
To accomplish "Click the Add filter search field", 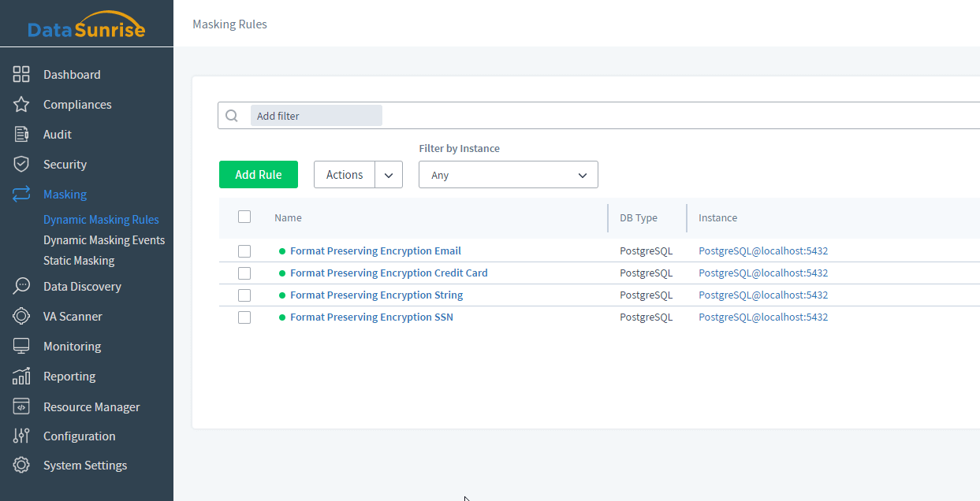I will (x=315, y=115).
